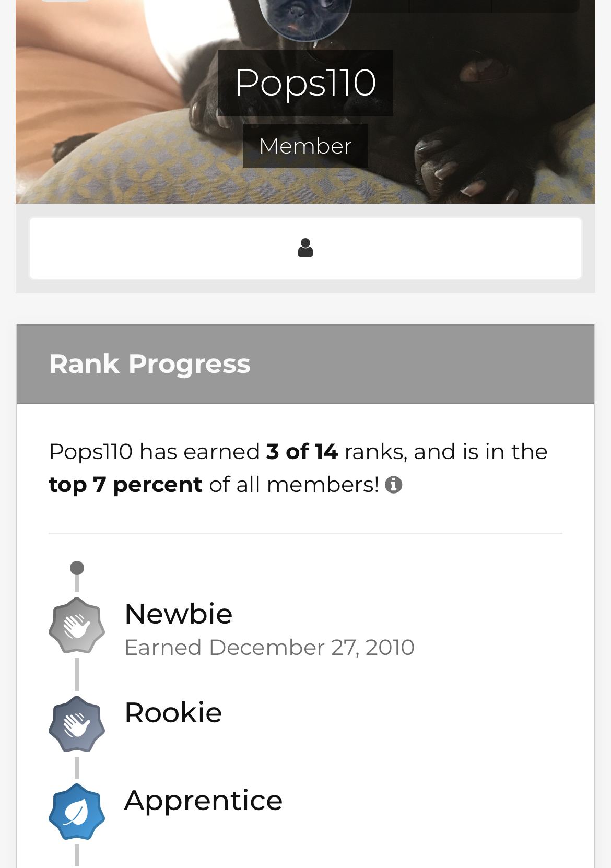Image resolution: width=611 pixels, height=868 pixels.
Task: Open the Newbie rank label
Action: coord(178,614)
